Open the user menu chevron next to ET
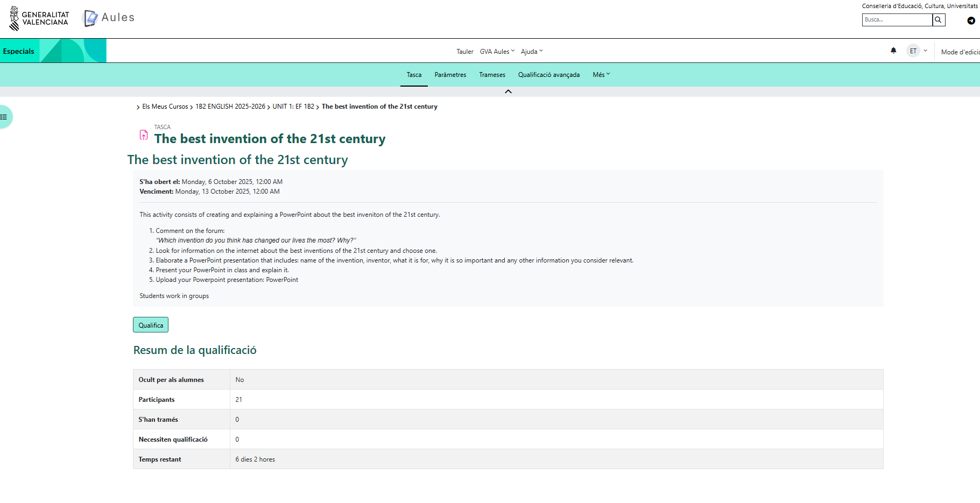 pyautogui.click(x=926, y=51)
